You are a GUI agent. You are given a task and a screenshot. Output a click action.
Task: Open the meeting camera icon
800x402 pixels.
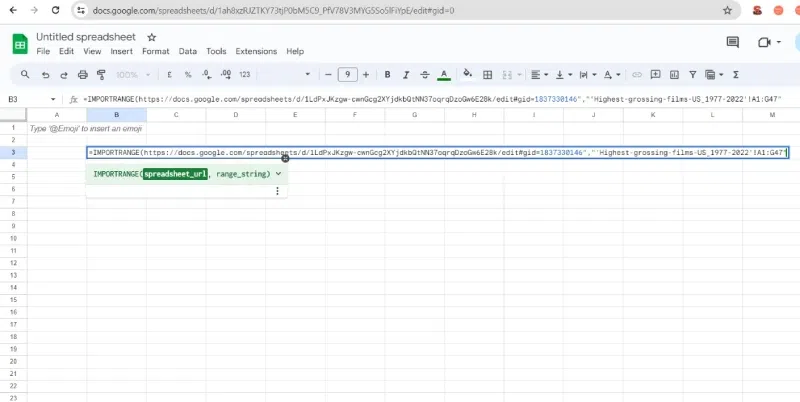764,42
